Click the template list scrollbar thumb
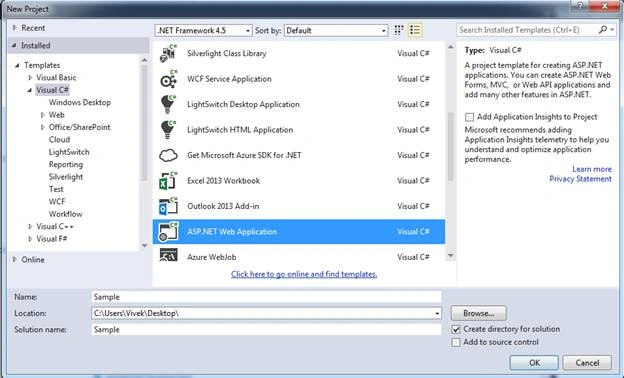This screenshot has height=378, width=624. pyautogui.click(x=451, y=147)
